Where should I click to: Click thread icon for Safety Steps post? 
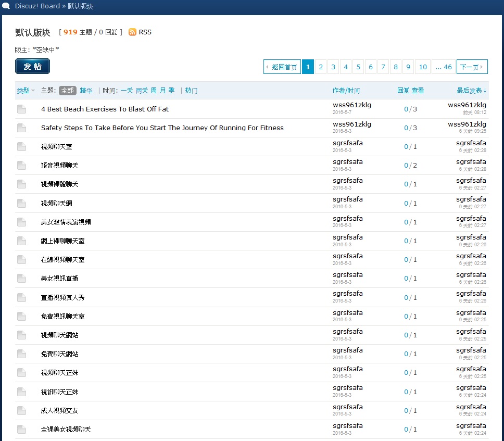click(21, 128)
